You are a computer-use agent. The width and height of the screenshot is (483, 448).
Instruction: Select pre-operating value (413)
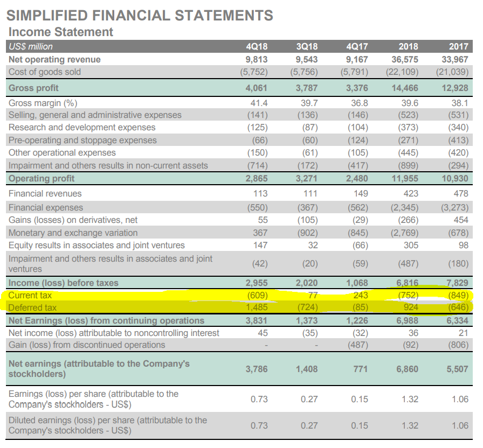(458, 140)
